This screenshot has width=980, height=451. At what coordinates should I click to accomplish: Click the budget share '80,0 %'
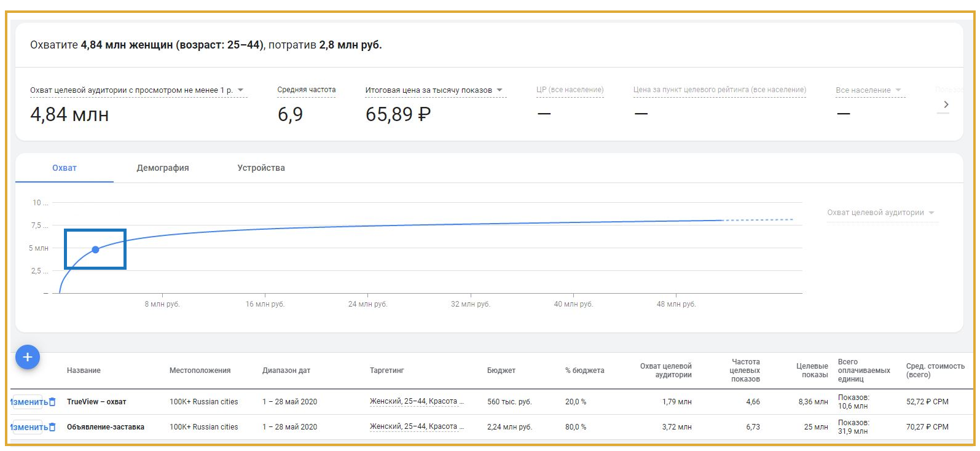click(576, 427)
